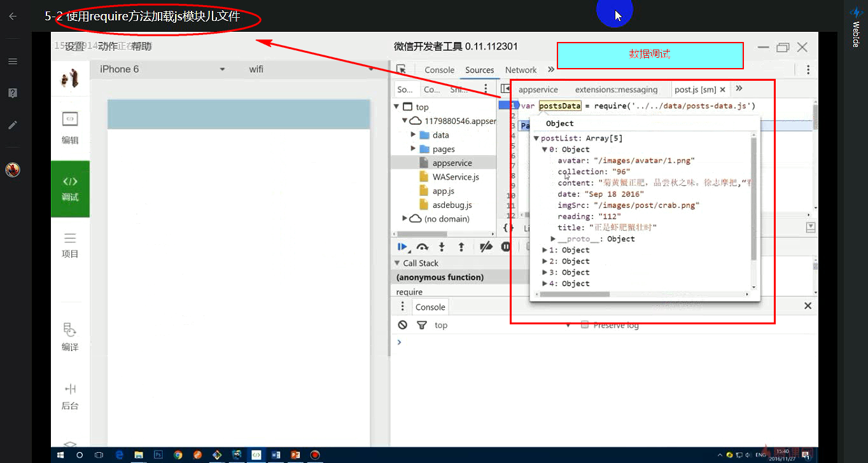Viewport: 868px width, 463px height.
Task: Show more DevTools panel tabs
Action: click(x=551, y=70)
